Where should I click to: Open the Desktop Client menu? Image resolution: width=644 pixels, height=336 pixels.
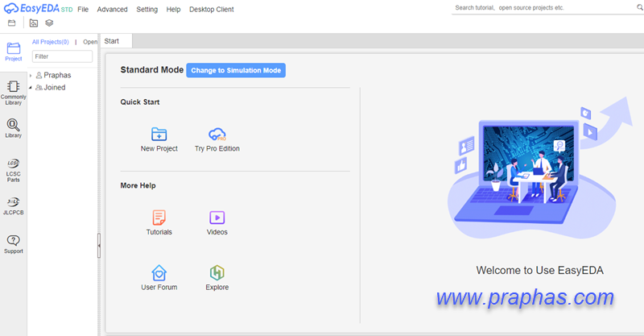pos(212,10)
